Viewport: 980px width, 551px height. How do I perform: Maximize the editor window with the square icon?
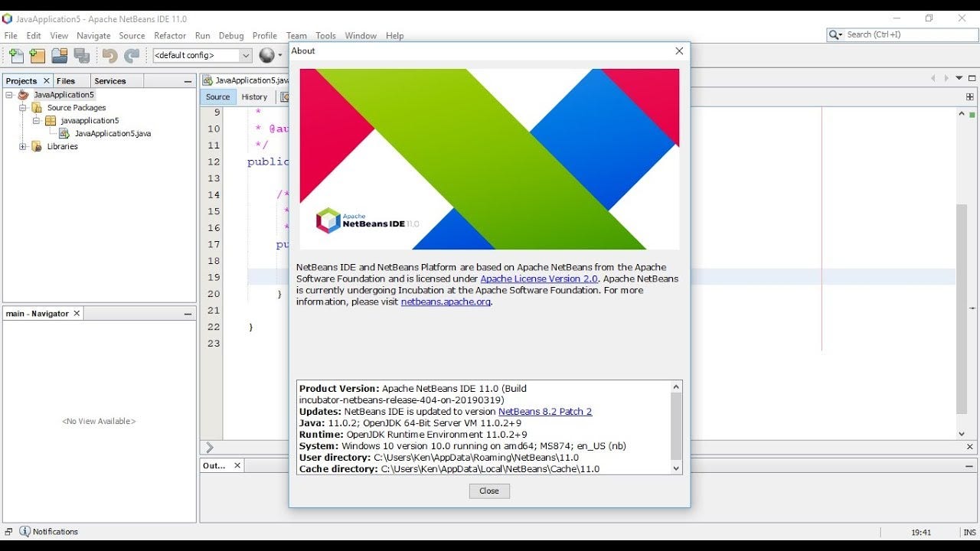click(x=972, y=78)
